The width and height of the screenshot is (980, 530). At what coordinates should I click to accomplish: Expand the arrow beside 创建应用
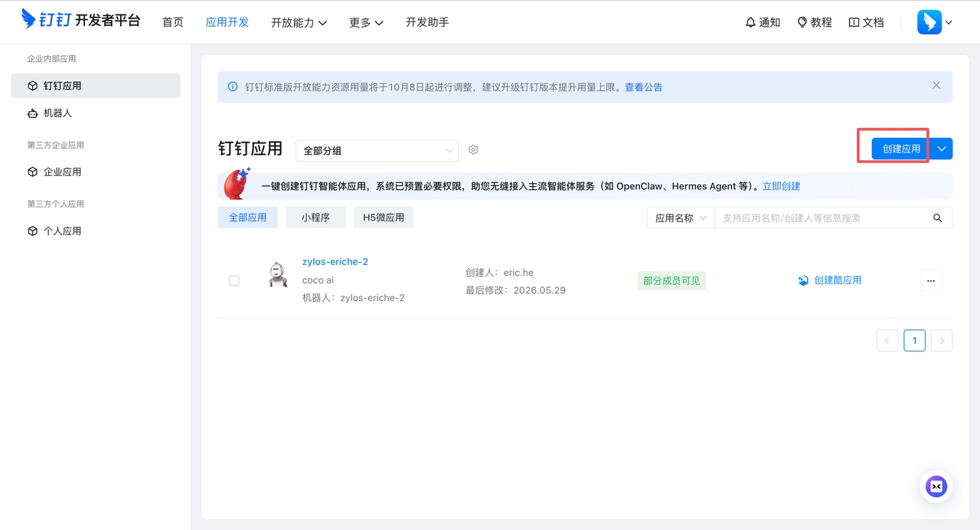(942, 149)
